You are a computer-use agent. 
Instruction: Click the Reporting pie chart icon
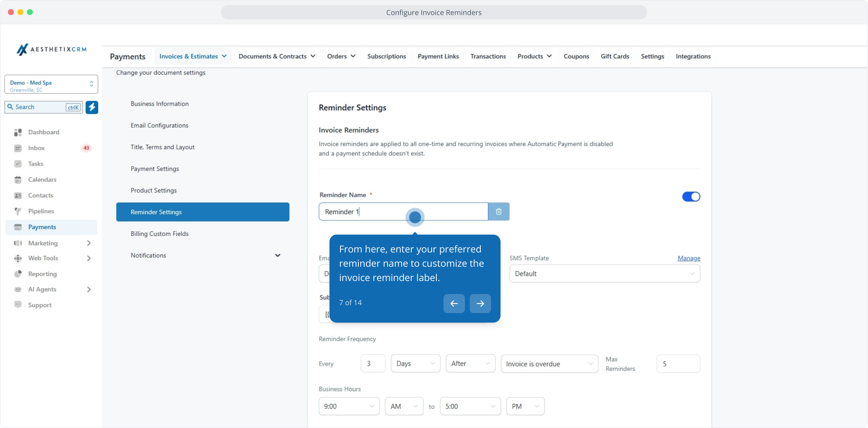[18, 274]
